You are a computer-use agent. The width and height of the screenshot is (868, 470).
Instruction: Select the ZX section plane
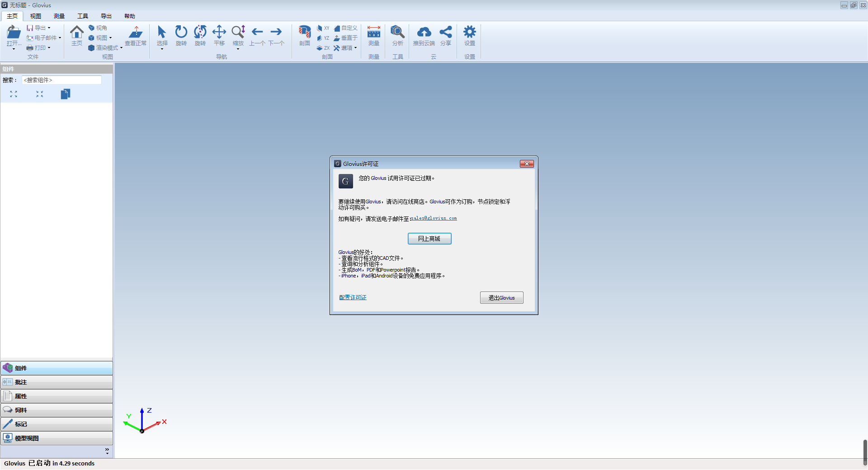tap(323, 48)
